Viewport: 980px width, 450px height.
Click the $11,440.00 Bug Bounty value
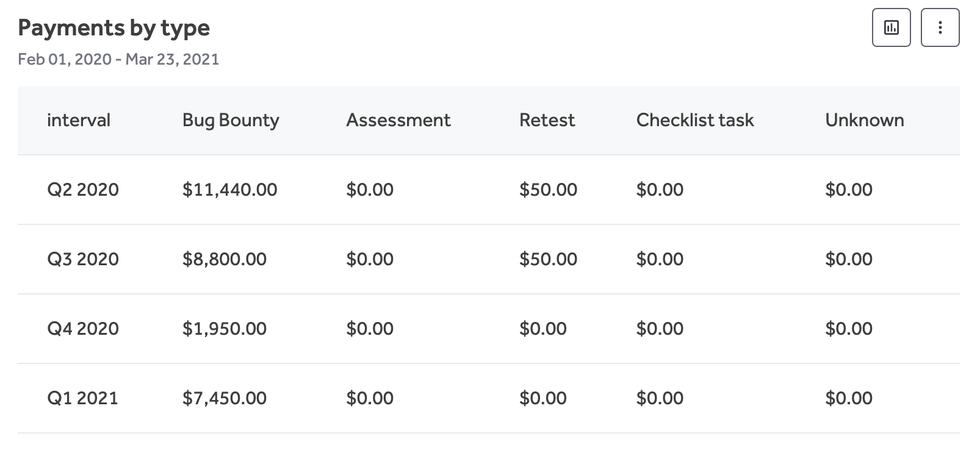(229, 190)
